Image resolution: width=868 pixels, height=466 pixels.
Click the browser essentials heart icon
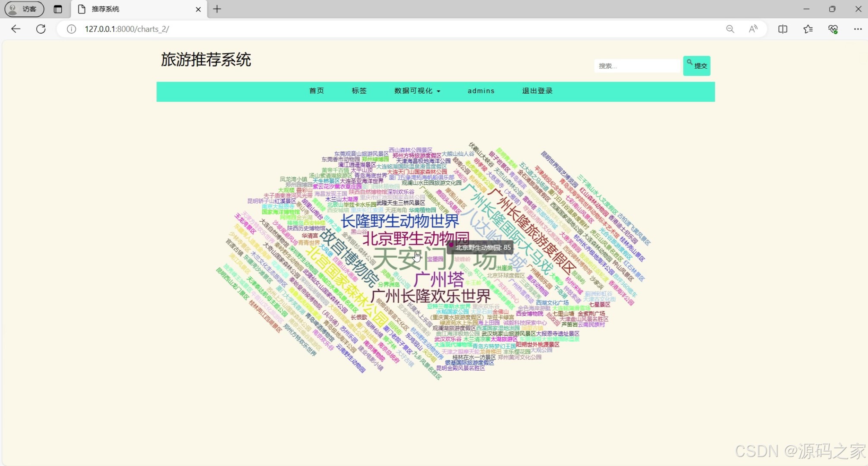click(833, 29)
